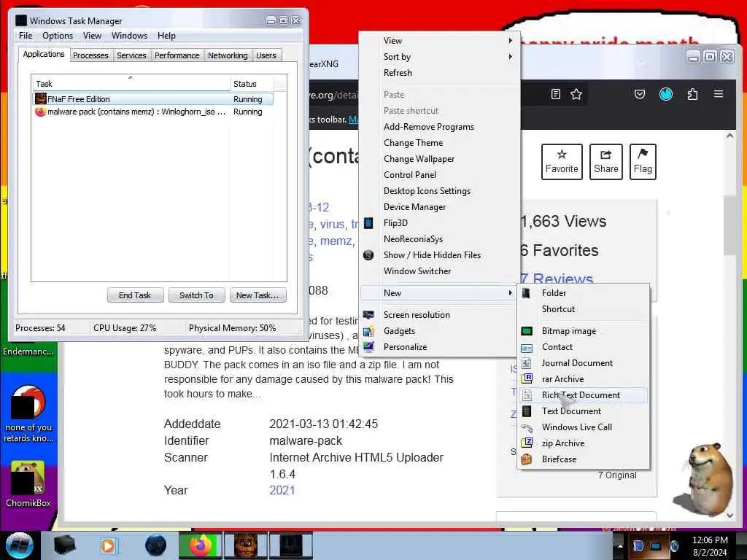Screen dimensions: 747x560
Task: Click the Windows Live Call icon
Action: (527, 427)
